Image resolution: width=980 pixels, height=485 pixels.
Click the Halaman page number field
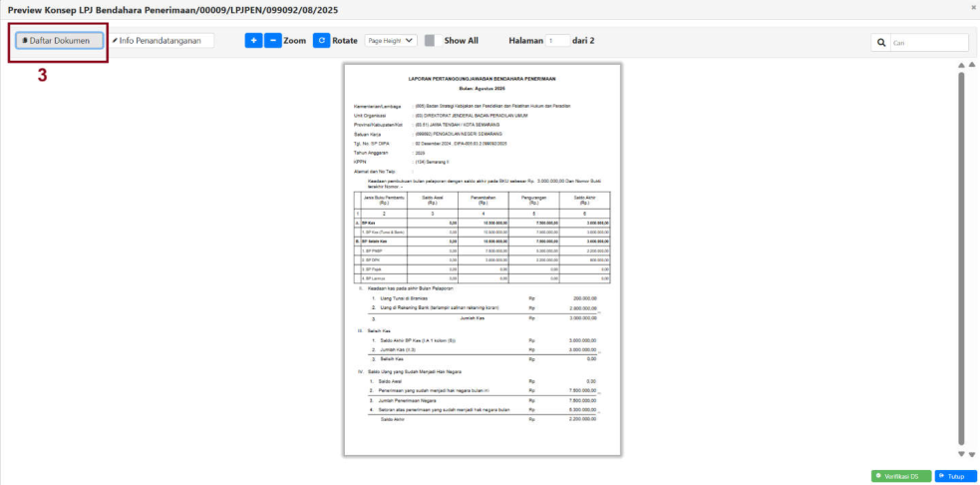(556, 41)
